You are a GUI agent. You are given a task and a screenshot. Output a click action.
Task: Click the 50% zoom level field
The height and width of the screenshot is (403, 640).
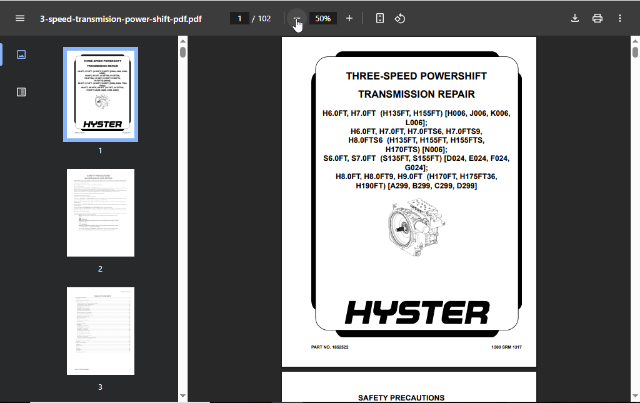323,18
